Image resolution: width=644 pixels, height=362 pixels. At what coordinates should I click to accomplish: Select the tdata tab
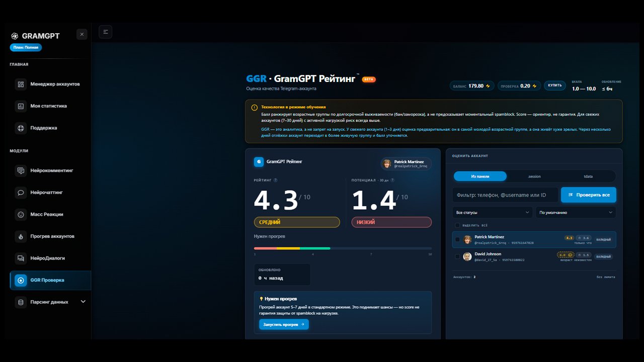(x=588, y=176)
